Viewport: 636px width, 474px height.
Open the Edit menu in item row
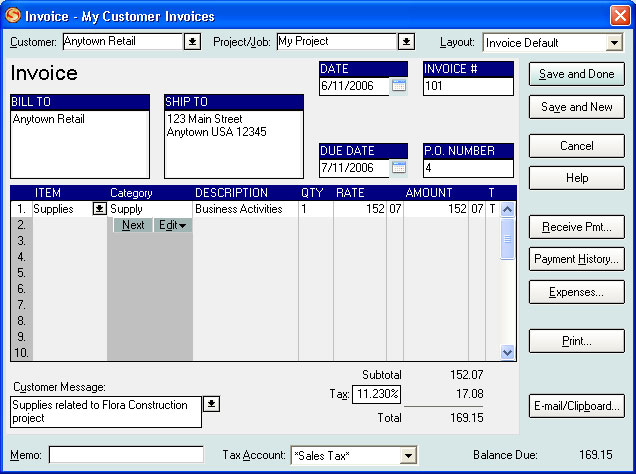(x=173, y=225)
